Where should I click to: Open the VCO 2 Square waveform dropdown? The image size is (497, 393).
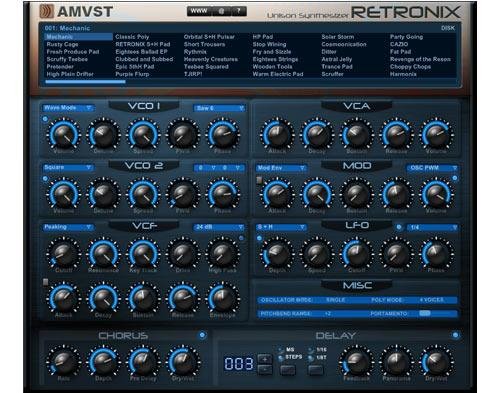point(68,167)
